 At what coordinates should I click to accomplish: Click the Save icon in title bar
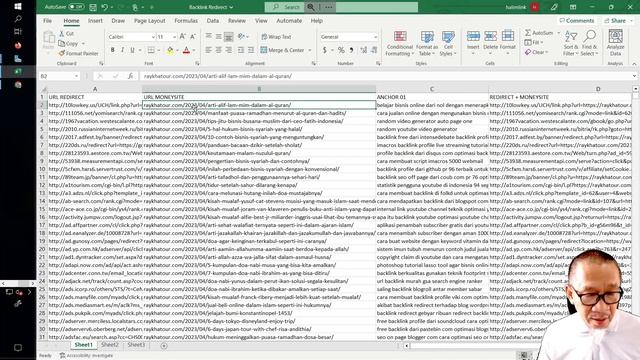click(93, 7)
